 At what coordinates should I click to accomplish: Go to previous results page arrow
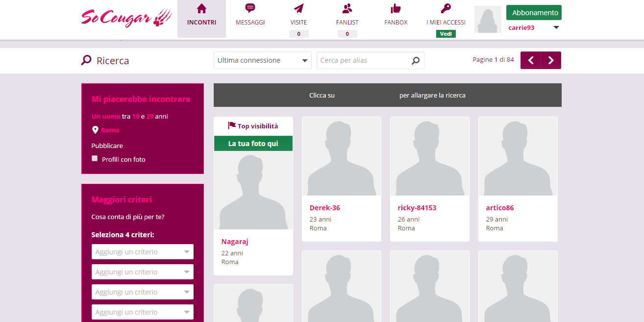click(x=531, y=60)
